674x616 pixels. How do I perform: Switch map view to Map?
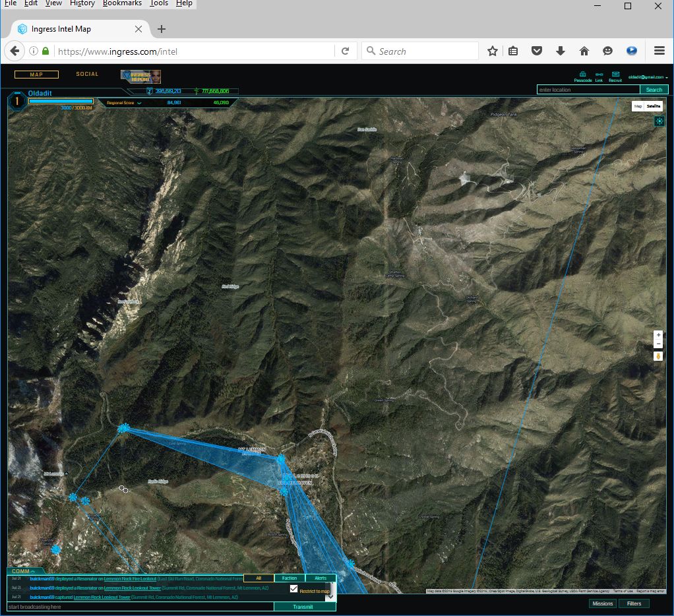coord(638,106)
